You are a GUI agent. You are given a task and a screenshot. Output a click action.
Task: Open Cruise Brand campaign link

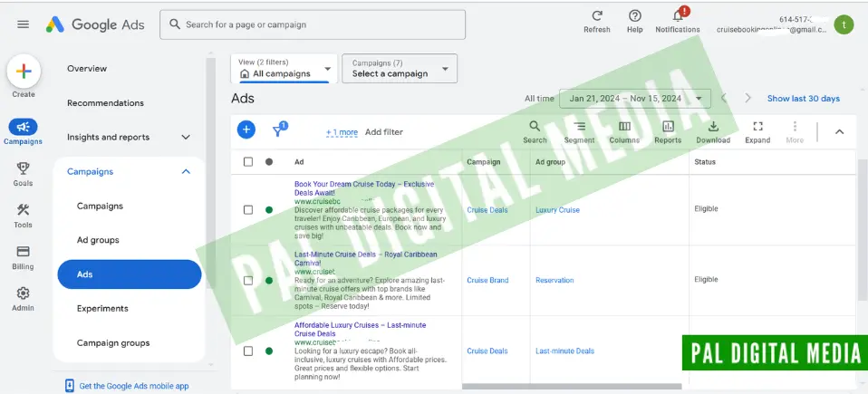pyautogui.click(x=487, y=281)
